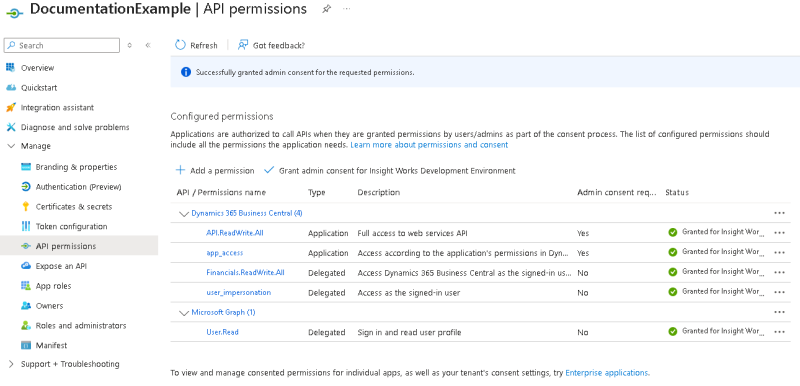Click the Manifest icon in the sidebar
Screen dimensions: 800x386
click(x=26, y=345)
